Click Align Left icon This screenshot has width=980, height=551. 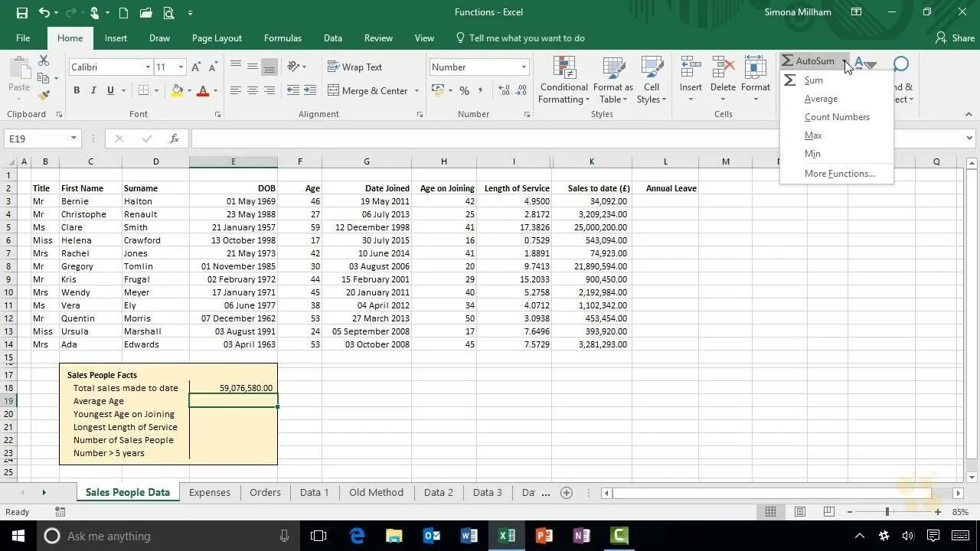point(236,90)
